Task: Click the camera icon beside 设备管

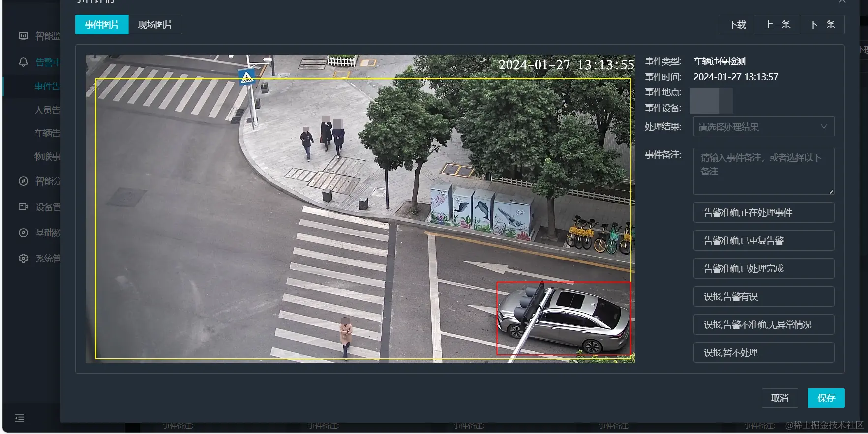Action: tap(23, 207)
